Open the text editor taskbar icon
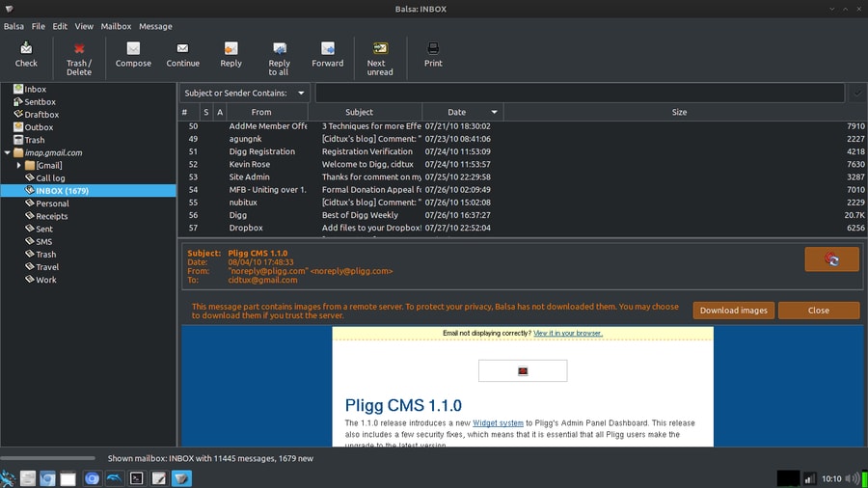 [x=159, y=478]
